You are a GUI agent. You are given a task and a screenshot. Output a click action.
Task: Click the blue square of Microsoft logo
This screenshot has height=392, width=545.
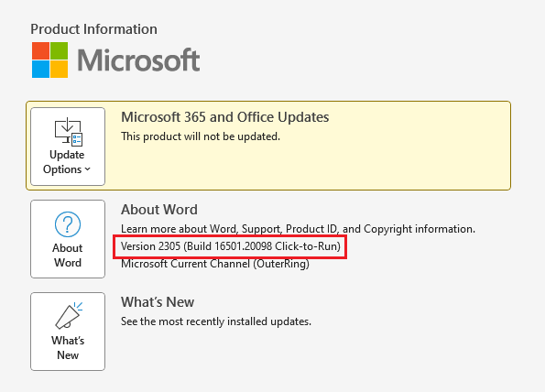click(40, 70)
